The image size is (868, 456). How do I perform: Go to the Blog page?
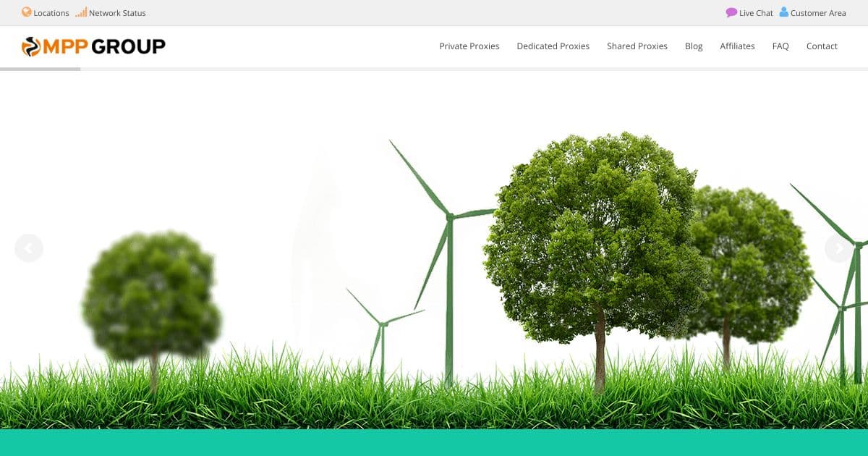[693, 46]
